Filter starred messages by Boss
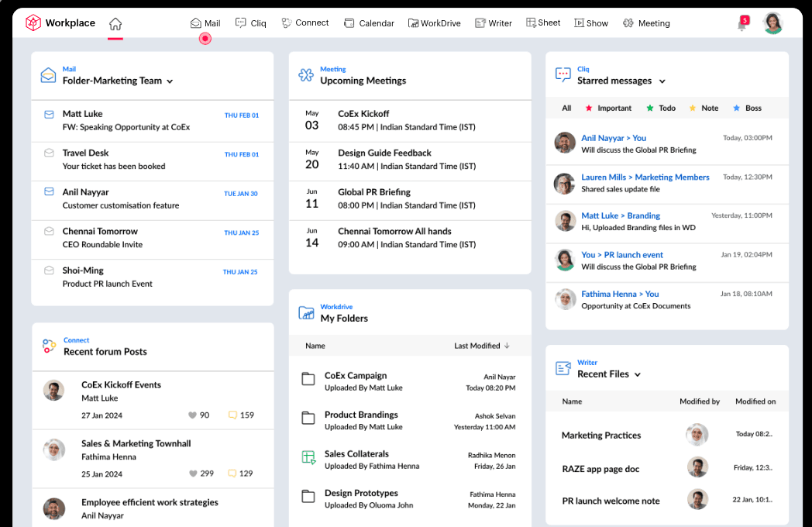 click(x=747, y=108)
